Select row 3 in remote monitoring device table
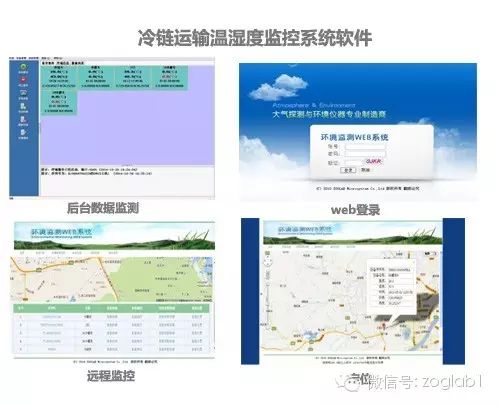 (111, 333)
